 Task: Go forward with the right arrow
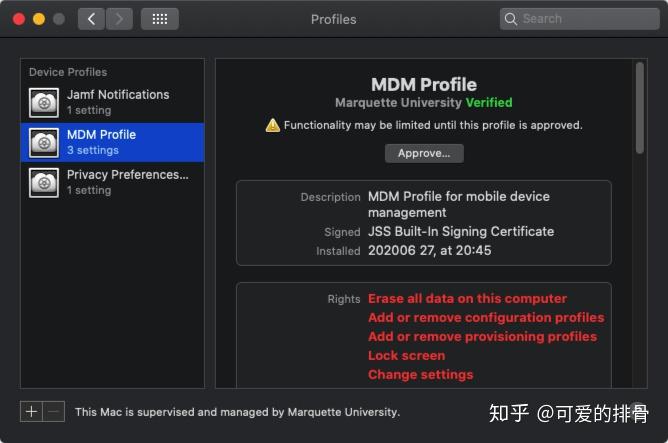[119, 19]
